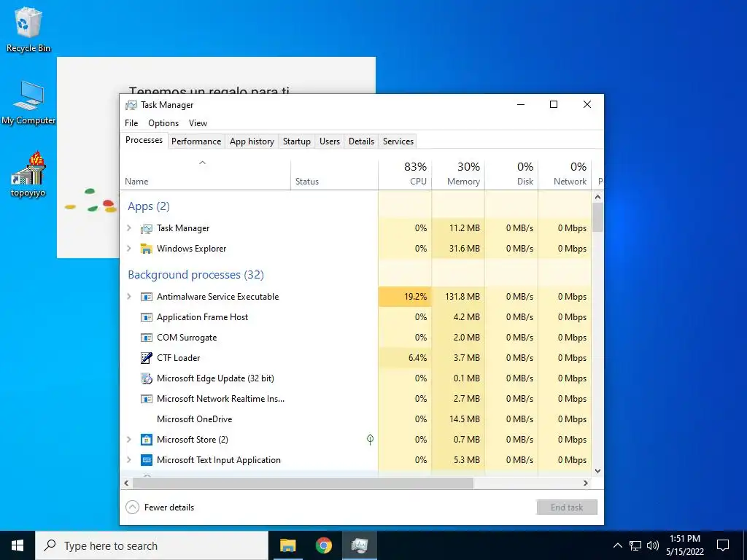This screenshot has height=560, width=747.
Task: Click the Task Manager title bar icon
Action: [131, 105]
